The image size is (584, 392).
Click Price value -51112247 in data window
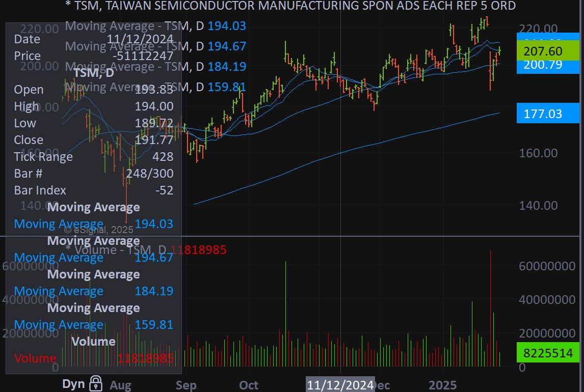click(143, 56)
